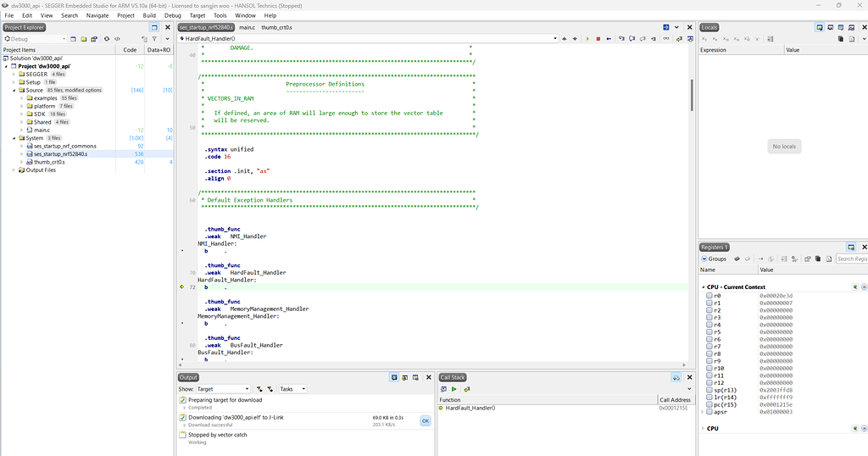Open the Target menu

[198, 15]
